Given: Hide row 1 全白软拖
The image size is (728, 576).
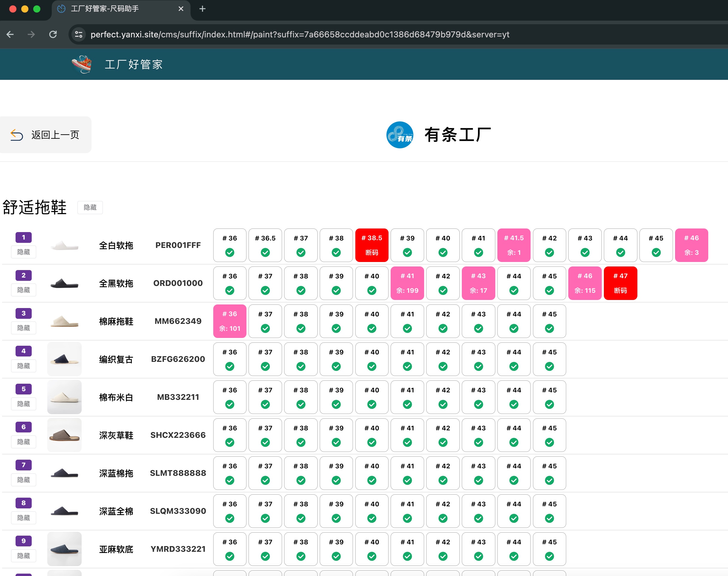Looking at the screenshot, I should click(x=24, y=252).
